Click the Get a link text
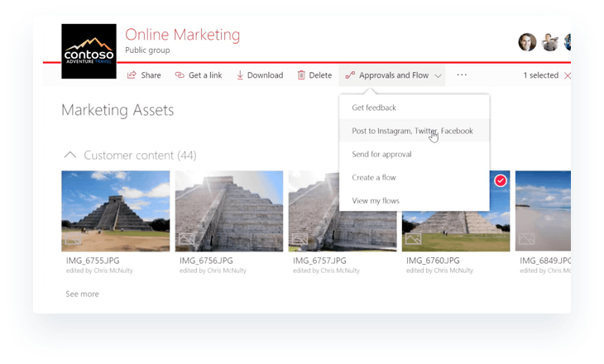 tap(205, 75)
